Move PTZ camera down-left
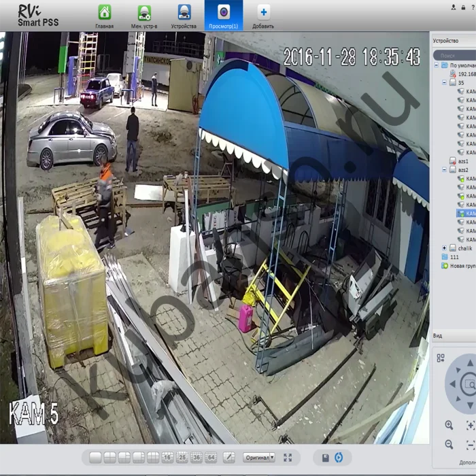Screen dimensions: 476x476 (458, 398)
